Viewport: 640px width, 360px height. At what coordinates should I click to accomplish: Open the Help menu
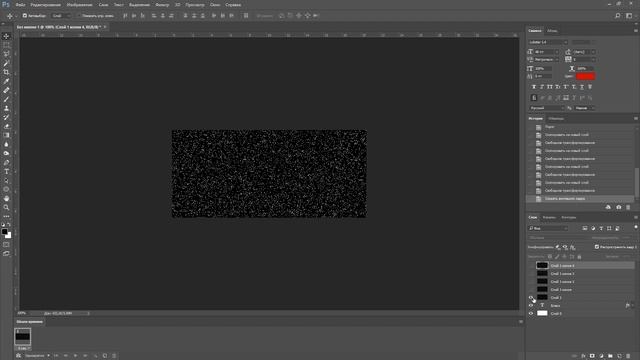233,5
